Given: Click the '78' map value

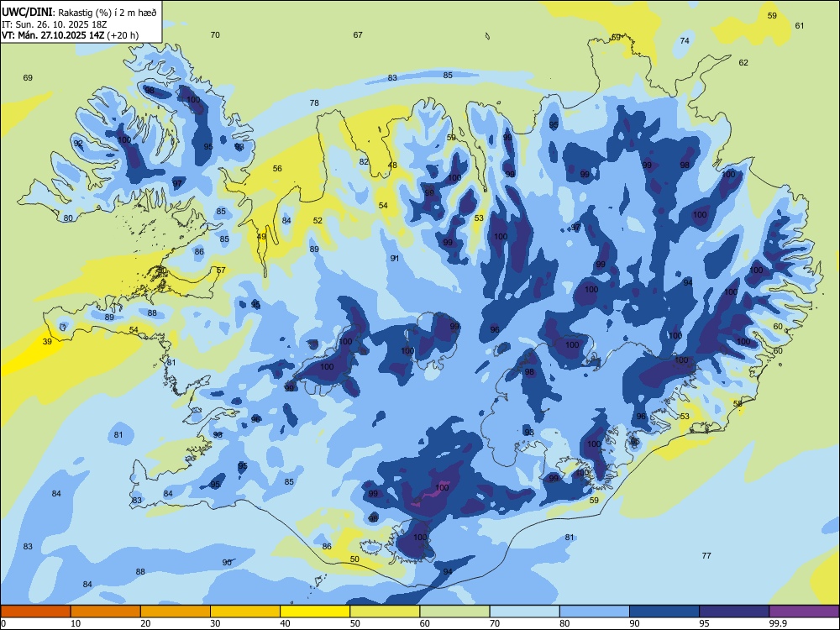Looking at the screenshot, I should click(314, 102).
